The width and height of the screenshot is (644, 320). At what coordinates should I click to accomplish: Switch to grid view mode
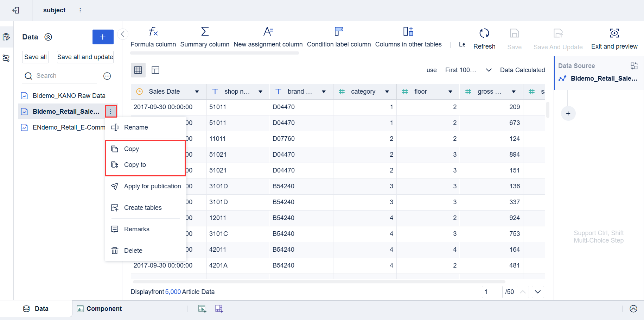coord(138,70)
